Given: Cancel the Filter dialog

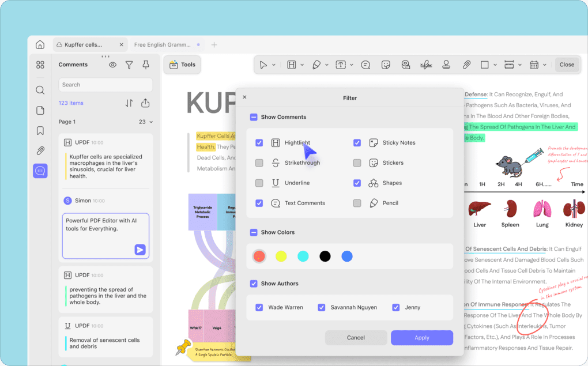Looking at the screenshot, I should point(356,338).
